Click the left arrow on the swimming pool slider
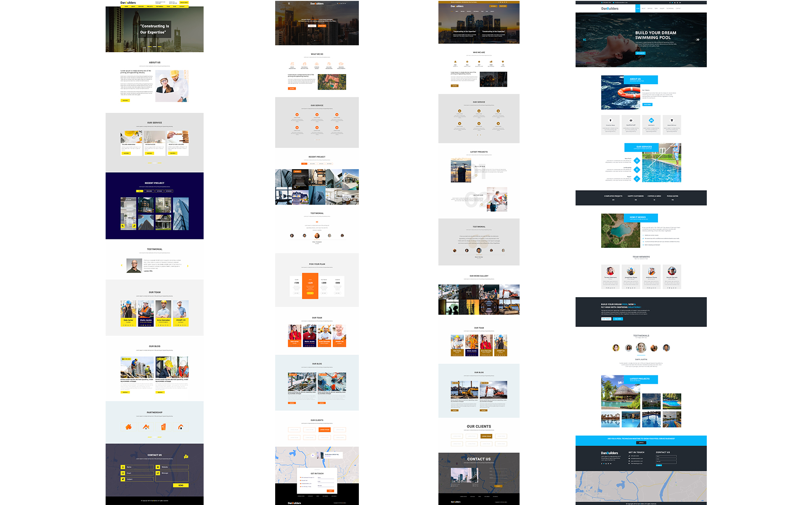 (x=584, y=39)
